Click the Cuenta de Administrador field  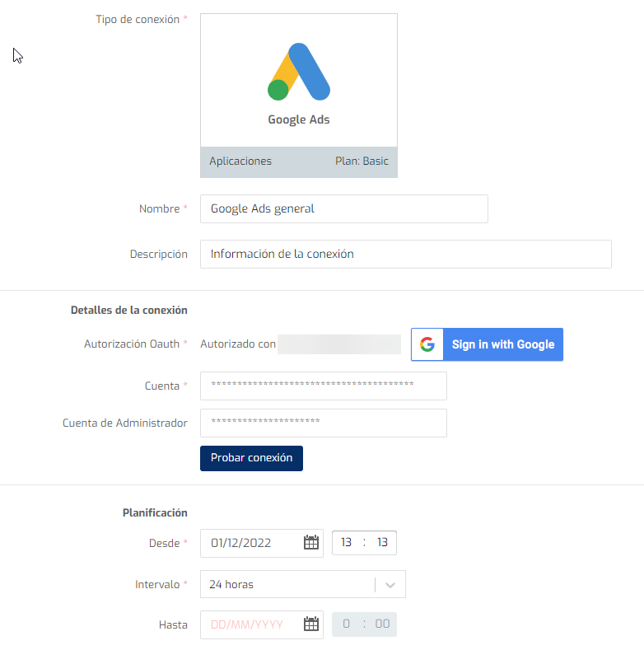click(x=324, y=423)
